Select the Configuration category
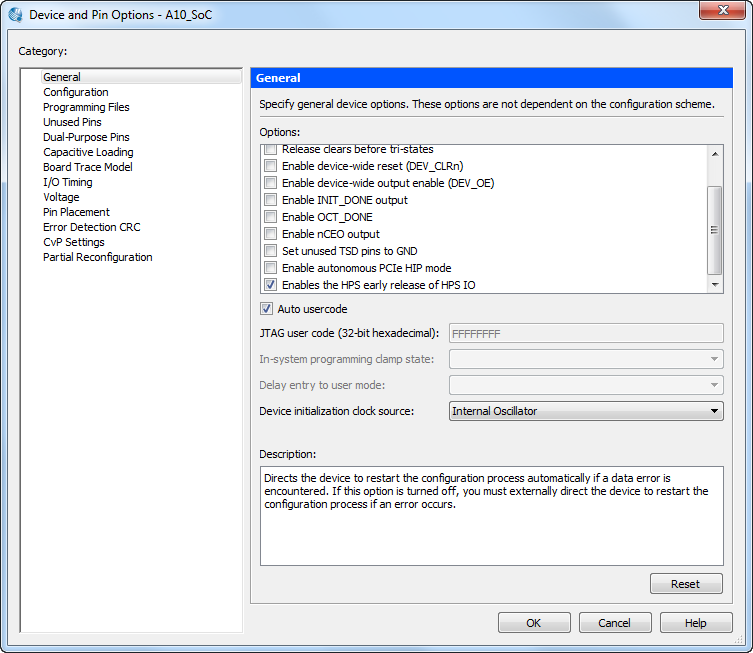Screen dimensions: 753x653 coord(76,92)
